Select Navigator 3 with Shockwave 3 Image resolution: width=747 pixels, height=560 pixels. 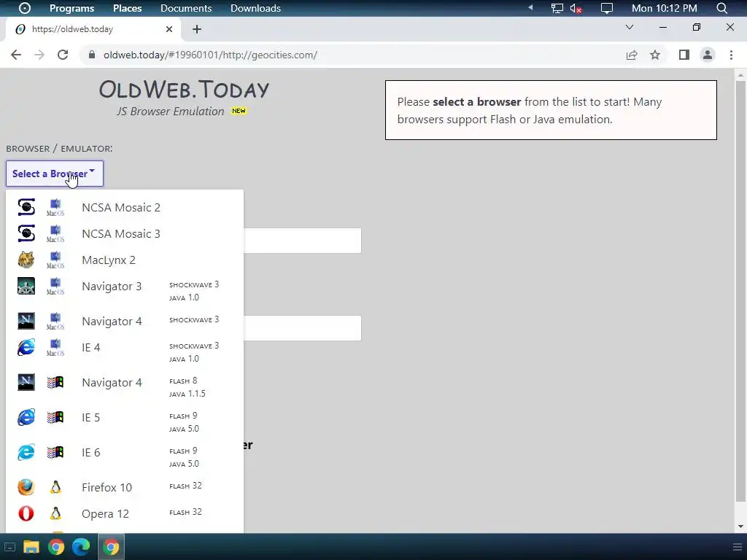124,290
